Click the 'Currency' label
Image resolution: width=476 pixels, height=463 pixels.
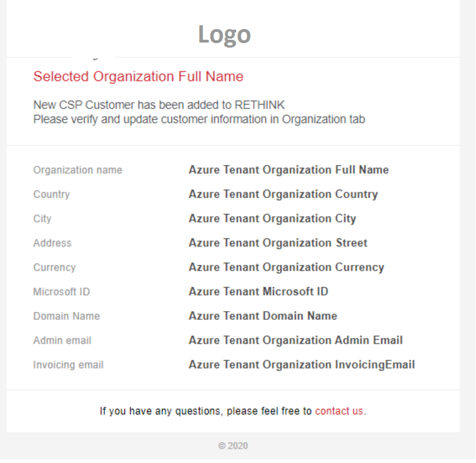click(x=55, y=268)
